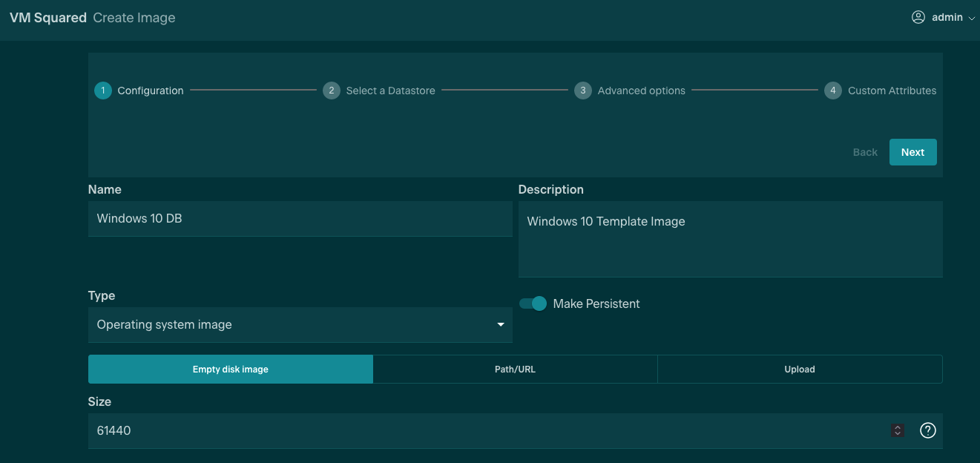Select the Empty disk image tab

pos(230,370)
